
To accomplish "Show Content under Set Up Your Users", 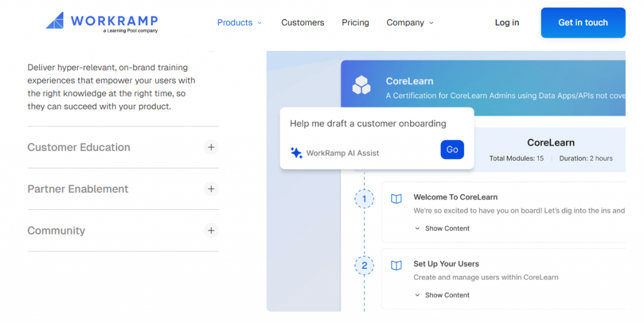I will point(442,295).
